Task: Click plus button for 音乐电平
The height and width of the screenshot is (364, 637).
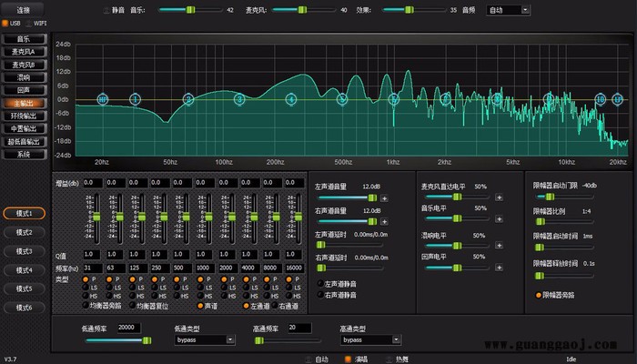Action: 500,219
